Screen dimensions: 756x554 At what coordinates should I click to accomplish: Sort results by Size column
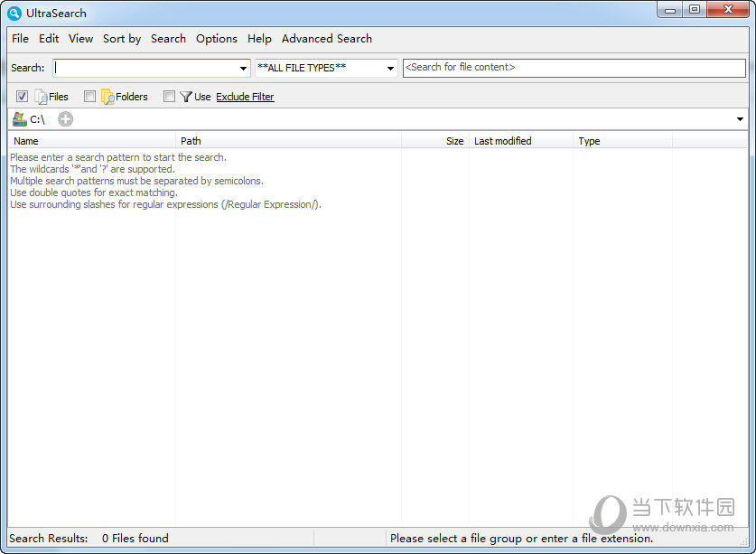(x=434, y=141)
